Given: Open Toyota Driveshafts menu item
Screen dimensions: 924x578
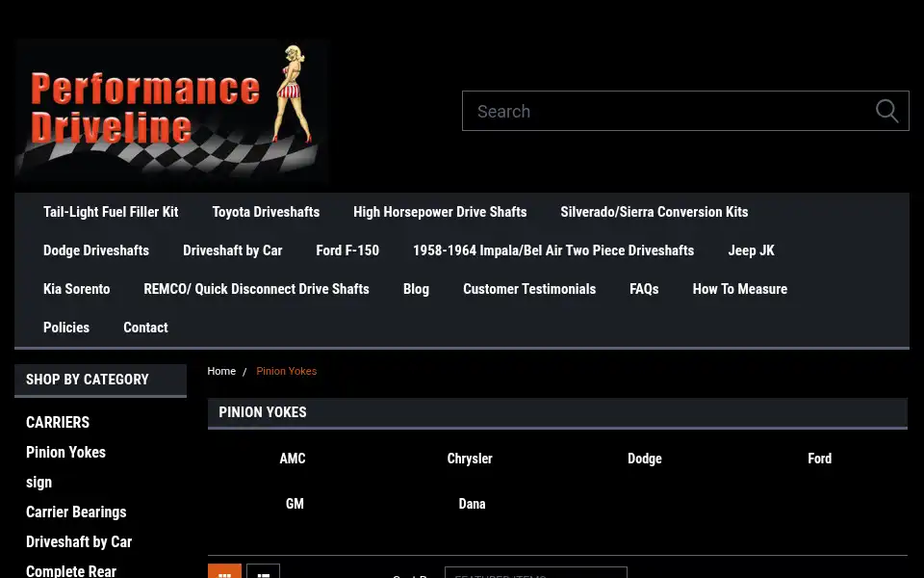Looking at the screenshot, I should 266,212.
